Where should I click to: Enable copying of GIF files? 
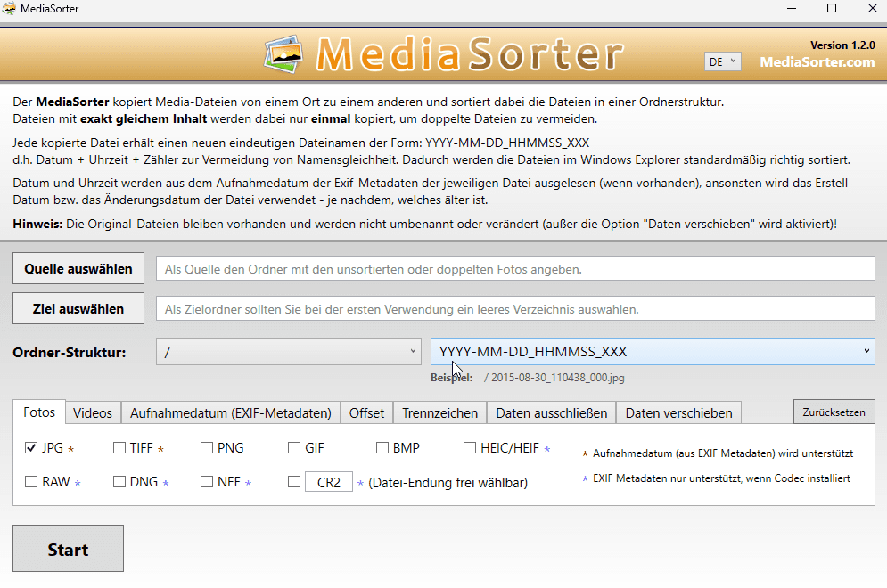coord(293,447)
